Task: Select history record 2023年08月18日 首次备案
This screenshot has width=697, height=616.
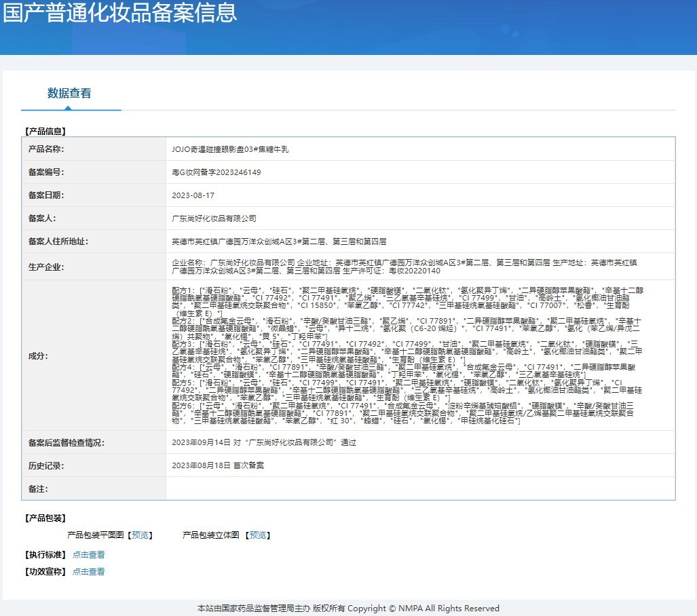Action: pyautogui.click(x=218, y=466)
